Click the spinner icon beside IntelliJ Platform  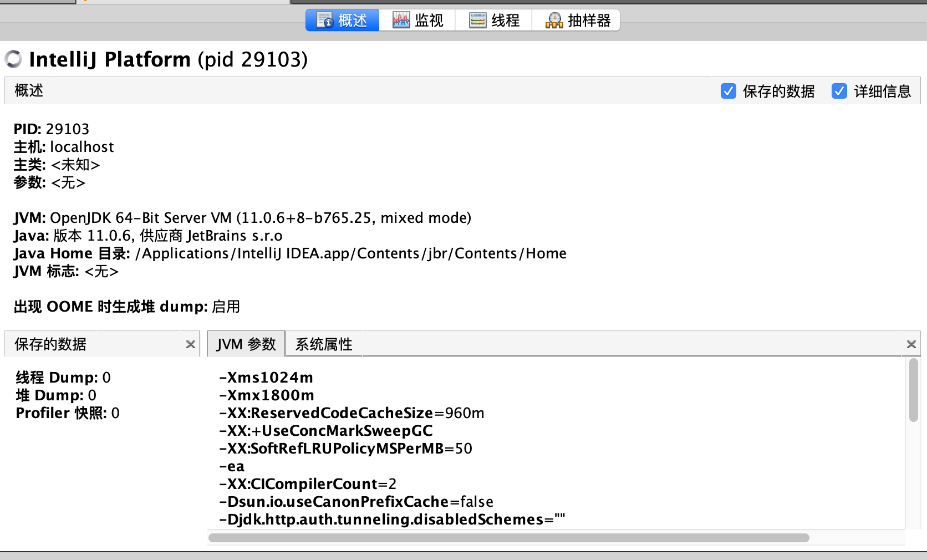13,59
